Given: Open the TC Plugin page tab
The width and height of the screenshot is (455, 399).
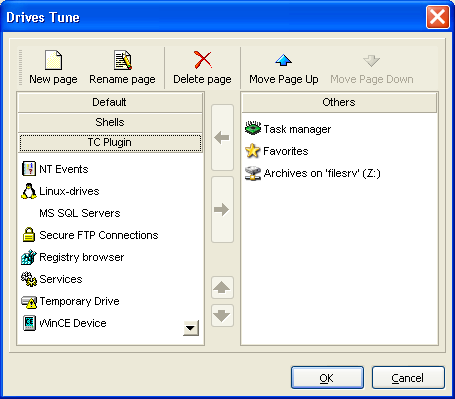Looking at the screenshot, I should click(110, 143).
